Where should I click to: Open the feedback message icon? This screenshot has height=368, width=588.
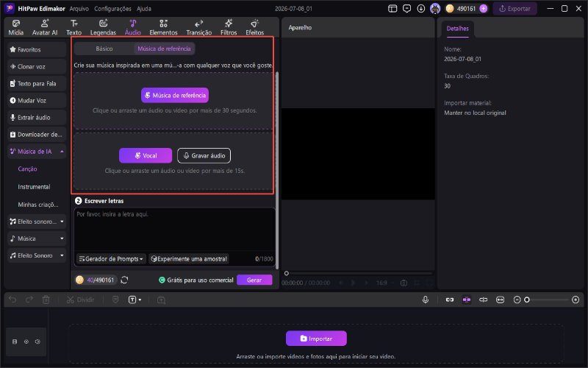tap(406, 8)
